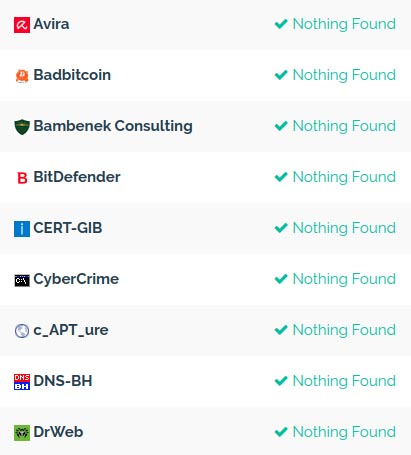Screen dimensions: 411x455
Task: Click the green checkmark in DNS-BH row
Action: pyautogui.click(x=281, y=381)
